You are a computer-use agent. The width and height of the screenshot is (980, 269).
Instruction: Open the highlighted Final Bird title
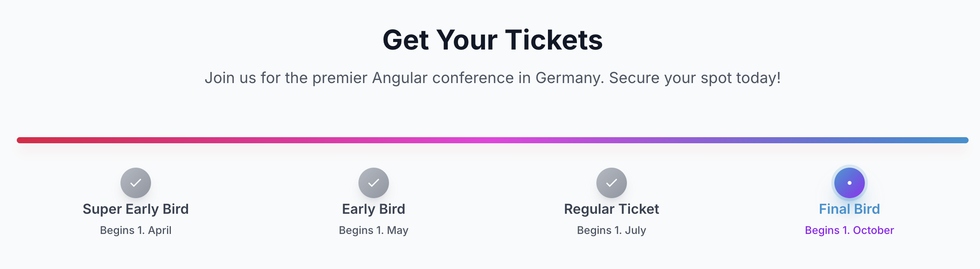coord(849,209)
